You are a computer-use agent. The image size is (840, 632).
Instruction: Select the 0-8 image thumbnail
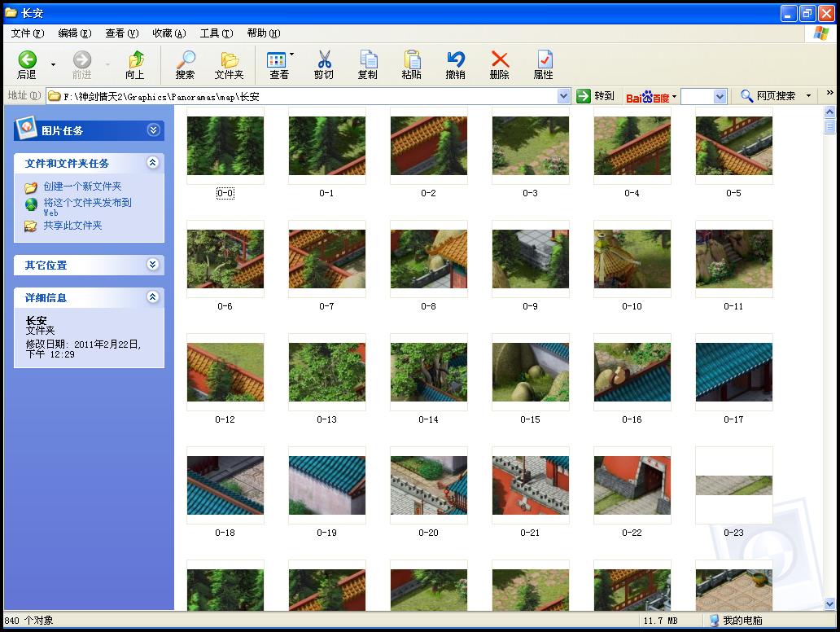pos(429,259)
